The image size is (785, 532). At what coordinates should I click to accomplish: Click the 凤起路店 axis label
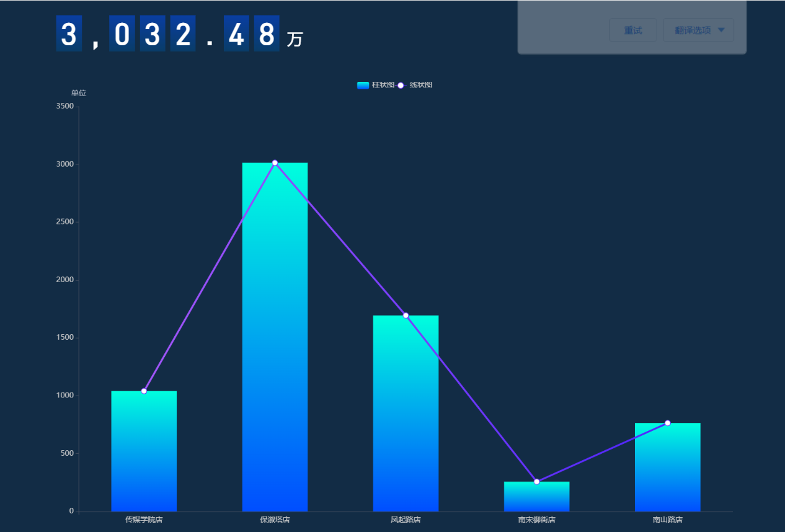click(x=406, y=520)
